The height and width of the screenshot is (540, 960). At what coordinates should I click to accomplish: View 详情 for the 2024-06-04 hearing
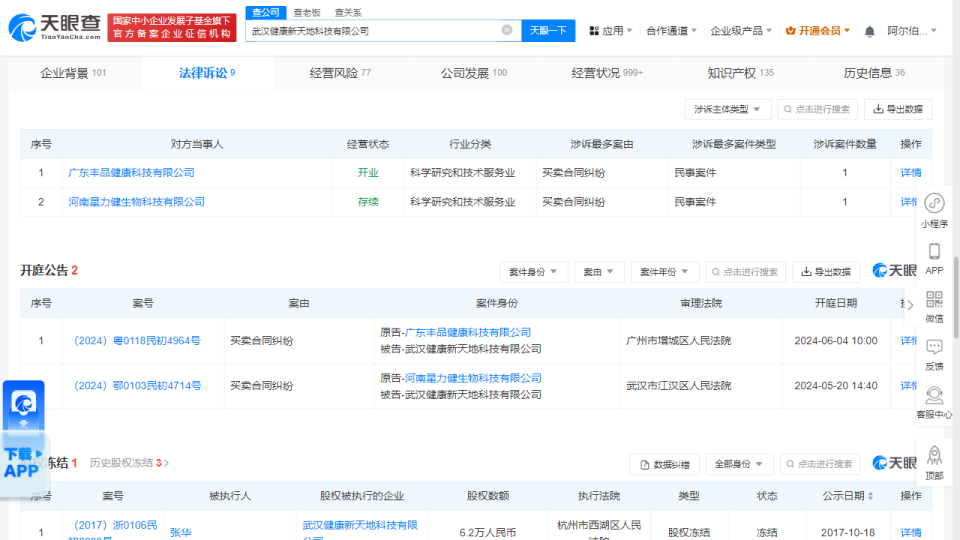[x=909, y=340]
